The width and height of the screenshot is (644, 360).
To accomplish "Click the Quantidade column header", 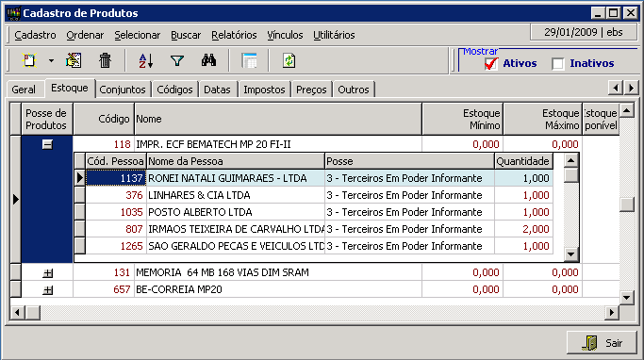I will click(x=523, y=161).
